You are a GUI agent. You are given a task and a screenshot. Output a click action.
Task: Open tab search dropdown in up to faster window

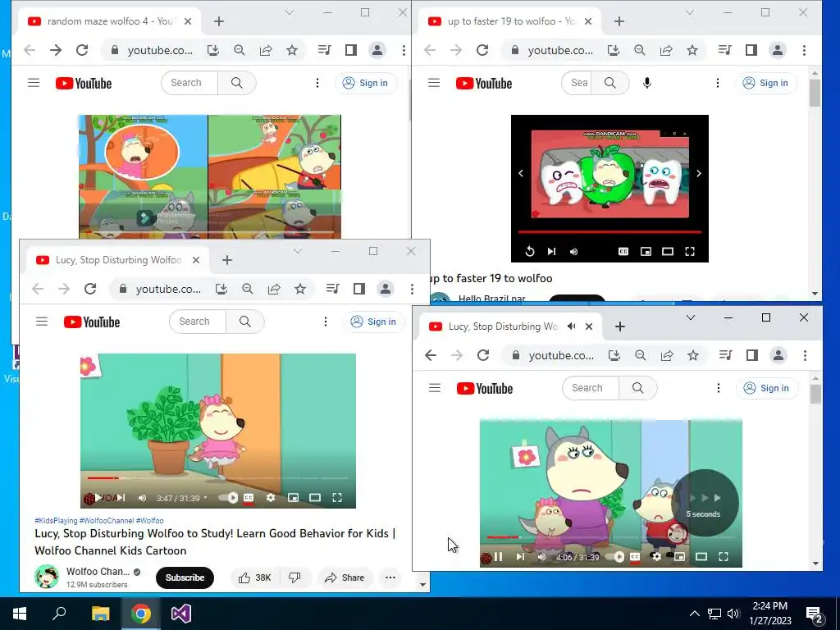pos(690,12)
